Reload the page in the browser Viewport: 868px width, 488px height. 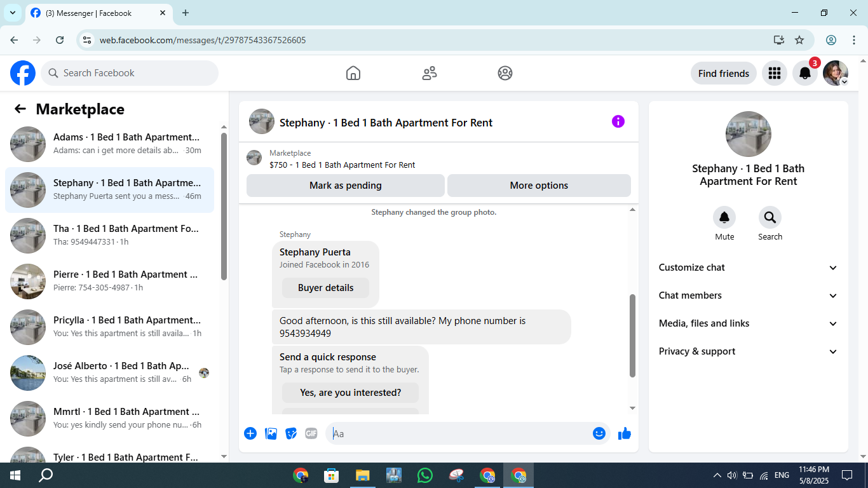60,40
